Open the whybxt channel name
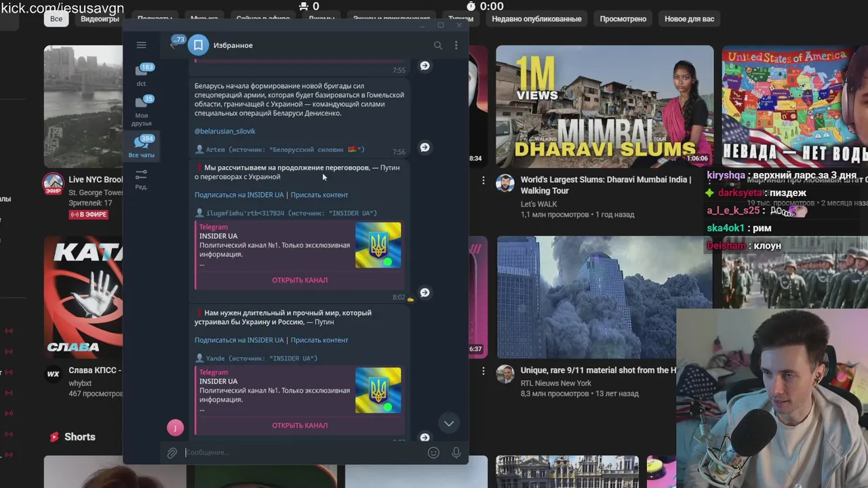The image size is (868, 488). [x=80, y=383]
